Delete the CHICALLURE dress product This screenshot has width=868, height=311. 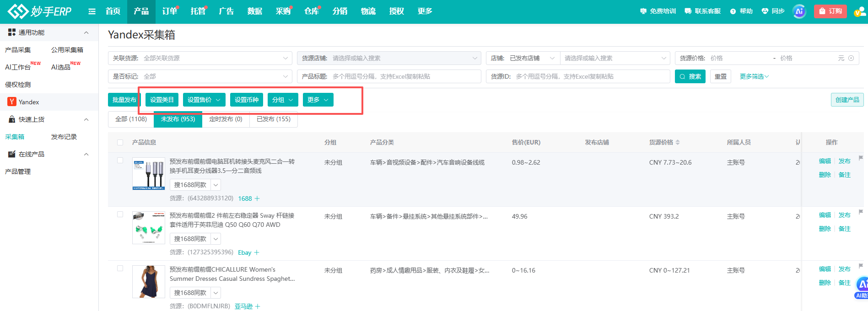tap(825, 283)
